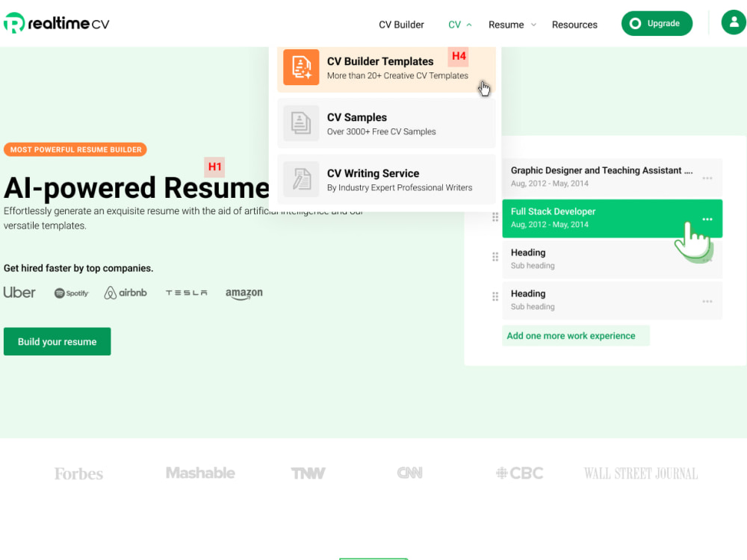Click the CV Samples document icon
747x560 pixels.
point(301,123)
